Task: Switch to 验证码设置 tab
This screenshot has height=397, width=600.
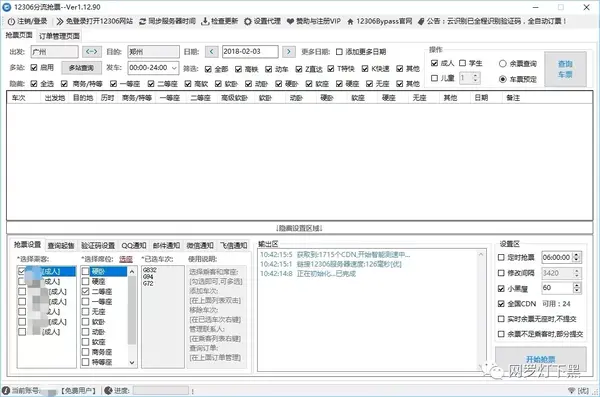Action: [98, 245]
